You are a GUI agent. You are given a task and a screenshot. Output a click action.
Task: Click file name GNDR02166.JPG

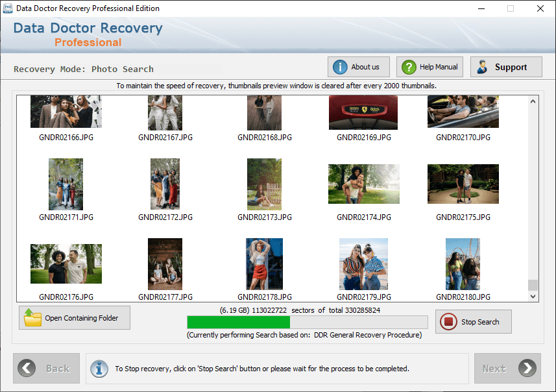(x=66, y=138)
